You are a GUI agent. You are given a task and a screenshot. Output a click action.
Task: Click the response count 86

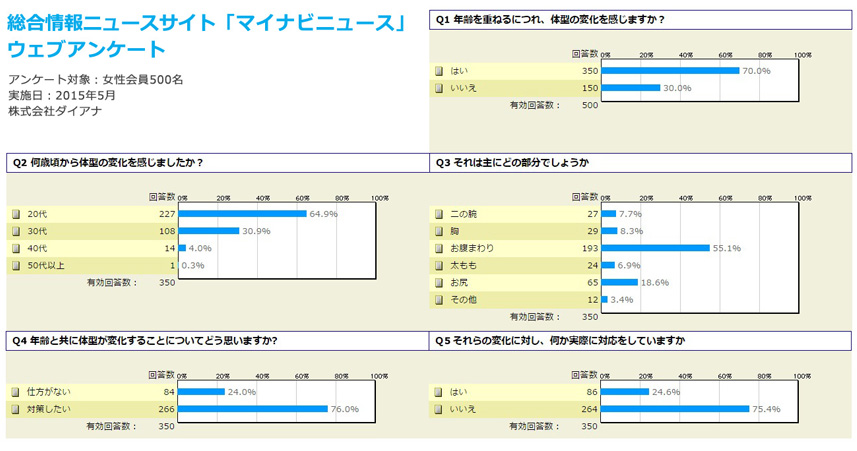[x=592, y=392]
